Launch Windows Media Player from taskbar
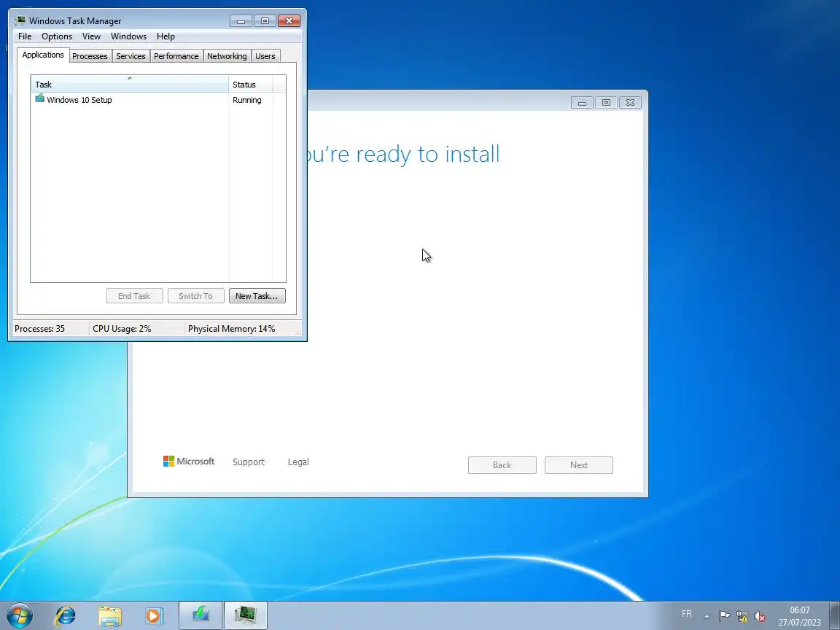This screenshot has width=840, height=630. (x=154, y=615)
